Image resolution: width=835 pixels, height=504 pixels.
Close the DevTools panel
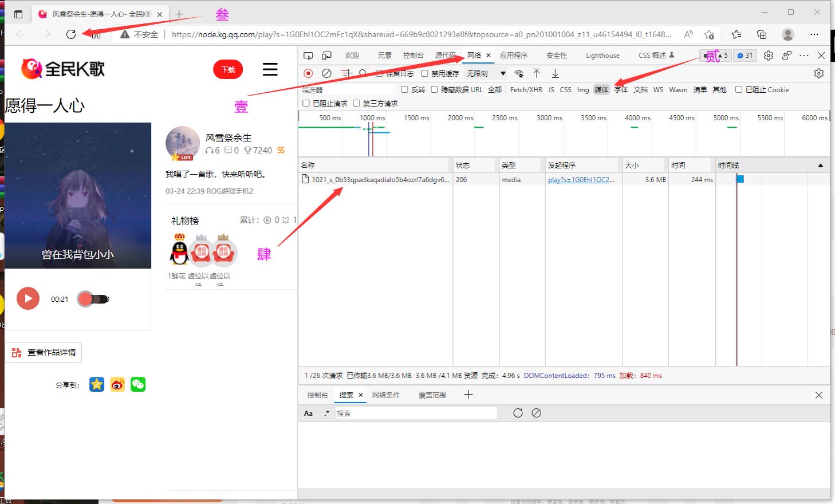point(821,56)
